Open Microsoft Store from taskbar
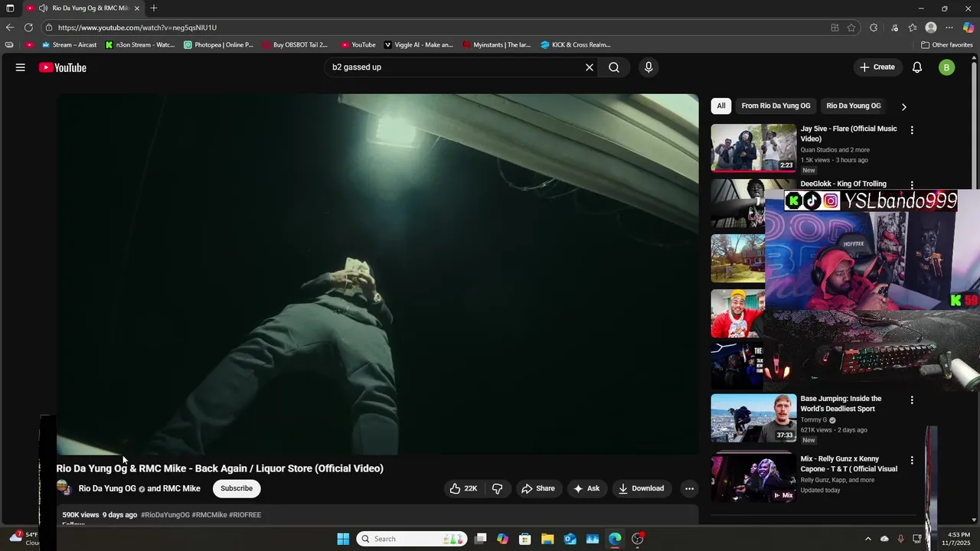 click(x=524, y=539)
